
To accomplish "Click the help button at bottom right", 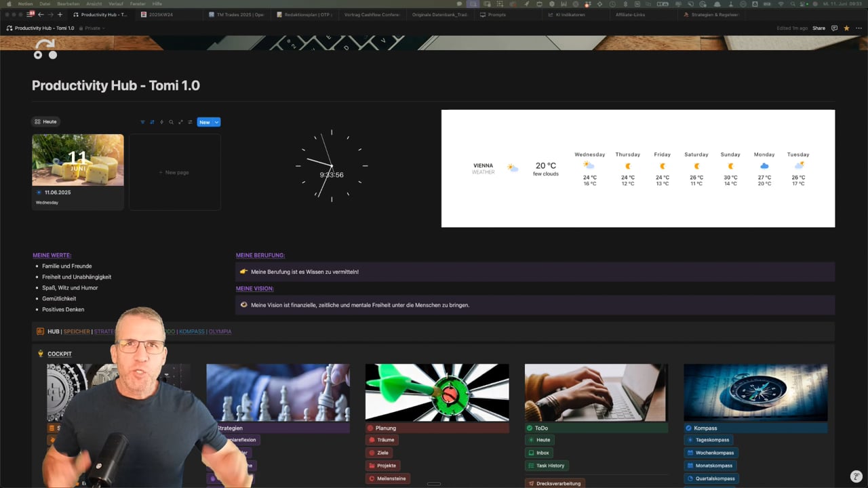I will [x=856, y=476].
